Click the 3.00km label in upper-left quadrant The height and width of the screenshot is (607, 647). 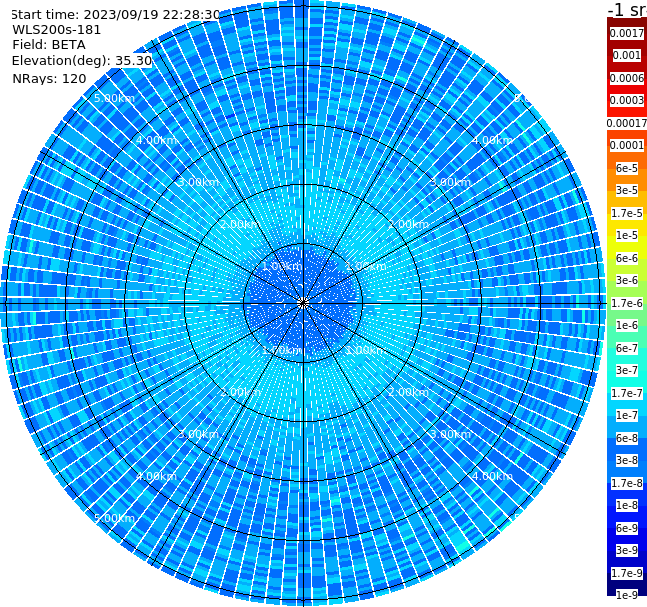tap(198, 182)
